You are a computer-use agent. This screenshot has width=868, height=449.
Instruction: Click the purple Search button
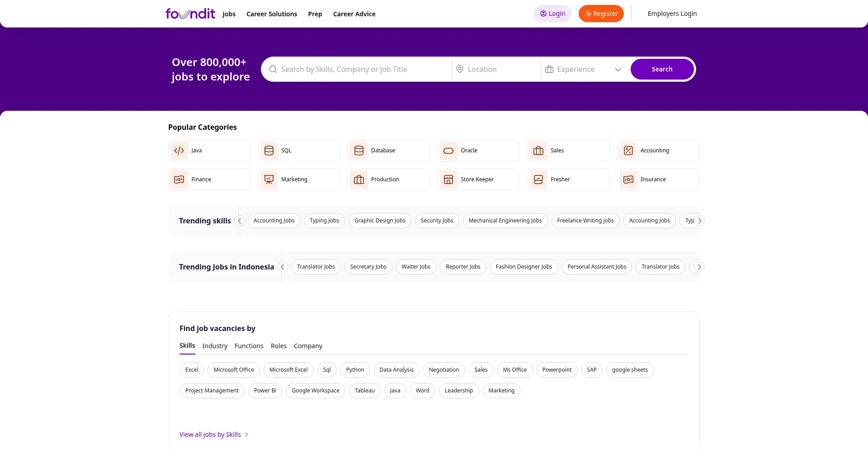point(662,69)
